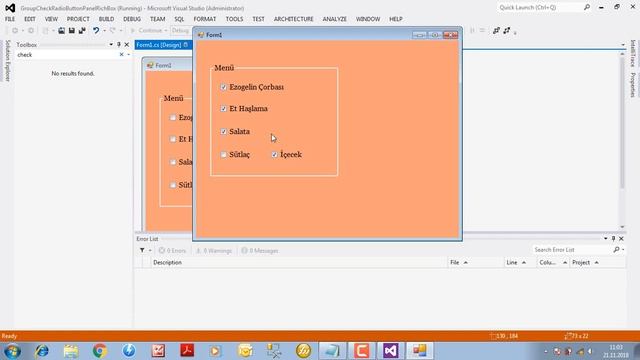
Task: Click the Navigate Backward toolbar icon
Action: coord(15,31)
